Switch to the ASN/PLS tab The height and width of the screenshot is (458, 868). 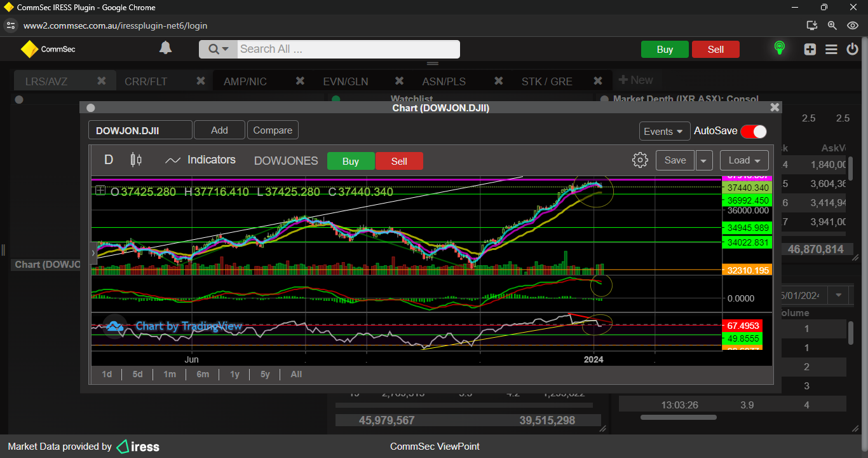point(444,81)
